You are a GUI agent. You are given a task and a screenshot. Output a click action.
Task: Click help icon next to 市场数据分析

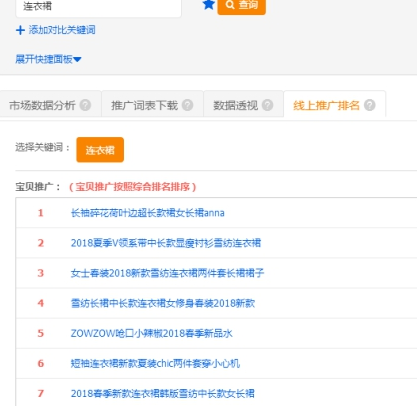click(x=85, y=105)
